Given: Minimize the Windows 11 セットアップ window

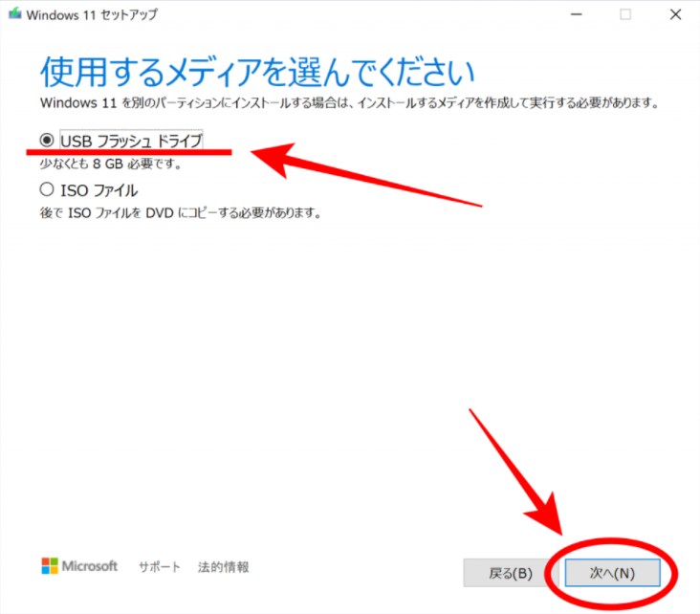Looking at the screenshot, I should click(577, 14).
